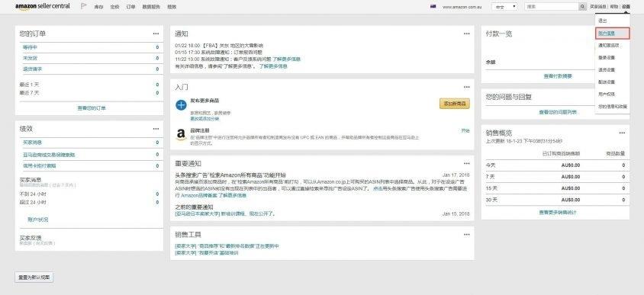This screenshot has width=644, height=295.
Task: Click 了解更多信息 link on 11/22 notice
Action: pyautogui.click(x=286, y=59)
